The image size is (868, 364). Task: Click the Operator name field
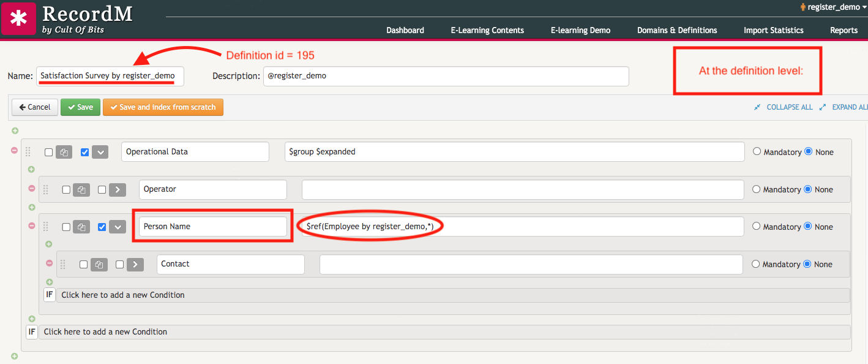[213, 189]
